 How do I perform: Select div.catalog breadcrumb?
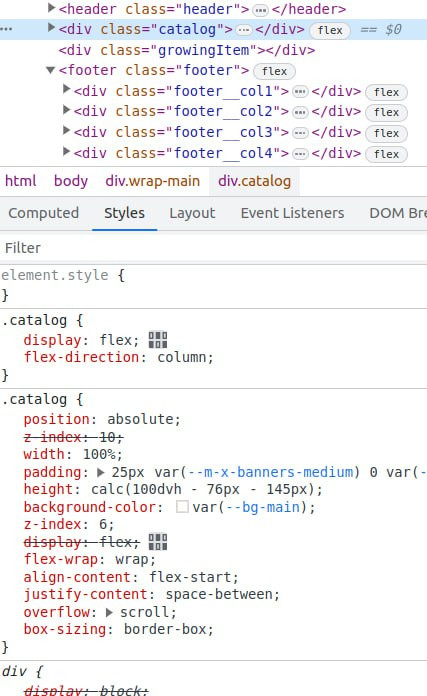pyautogui.click(x=254, y=181)
